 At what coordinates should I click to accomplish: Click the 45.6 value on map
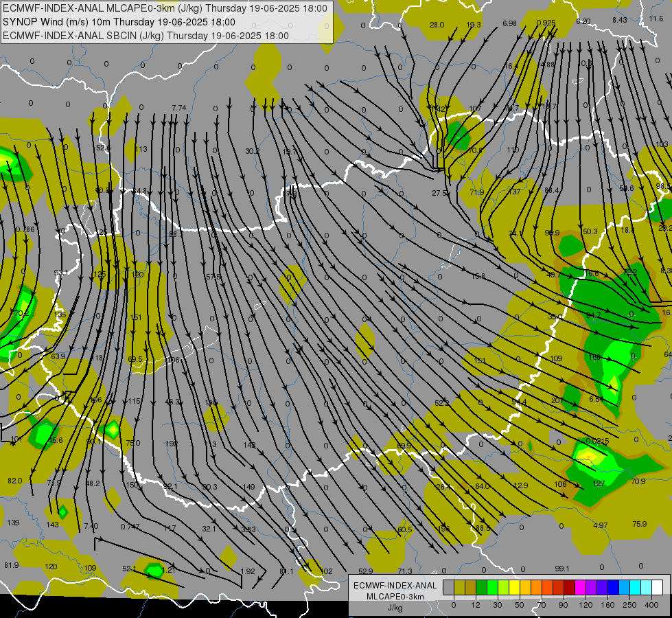(x=56, y=441)
